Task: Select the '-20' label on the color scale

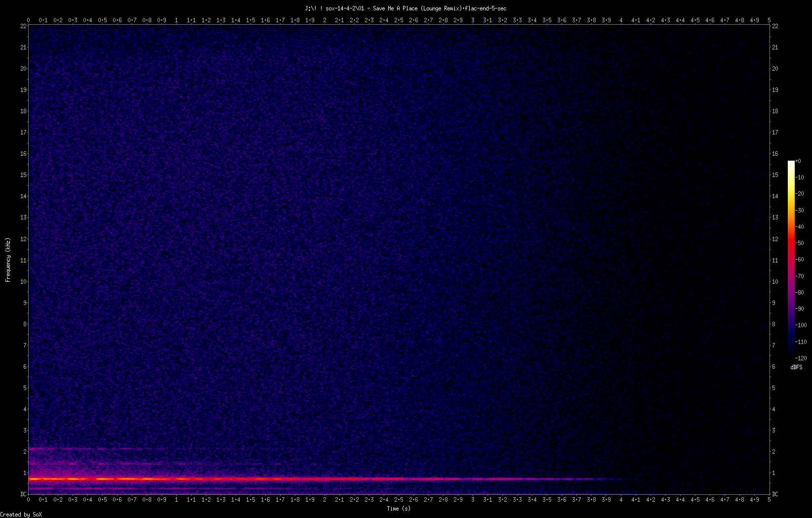Action: coord(800,194)
